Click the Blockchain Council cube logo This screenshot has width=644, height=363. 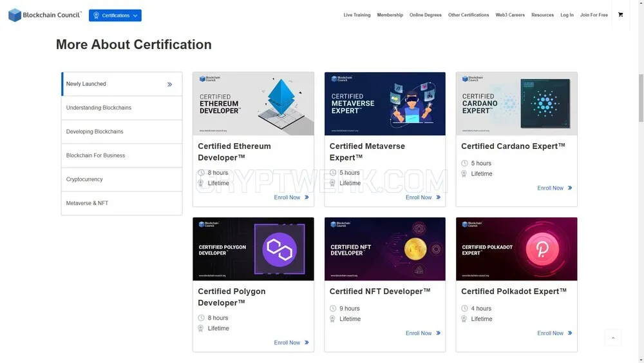pyautogui.click(x=15, y=15)
